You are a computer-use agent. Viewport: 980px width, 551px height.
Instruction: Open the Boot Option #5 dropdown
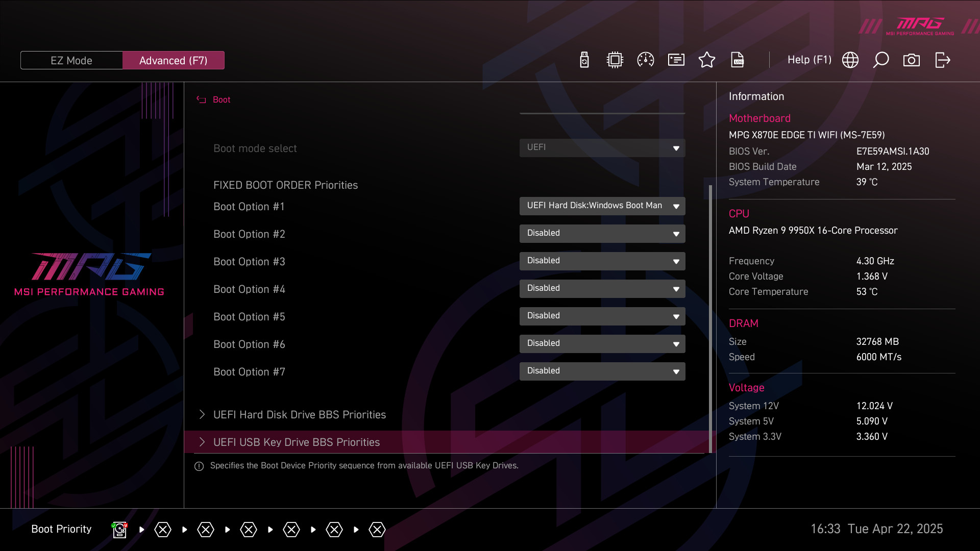pos(602,316)
